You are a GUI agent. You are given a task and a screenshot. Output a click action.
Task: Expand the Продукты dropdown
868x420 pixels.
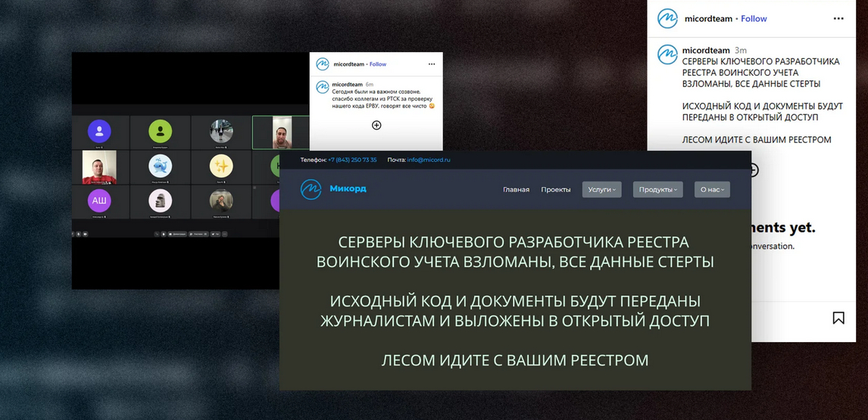tap(657, 189)
